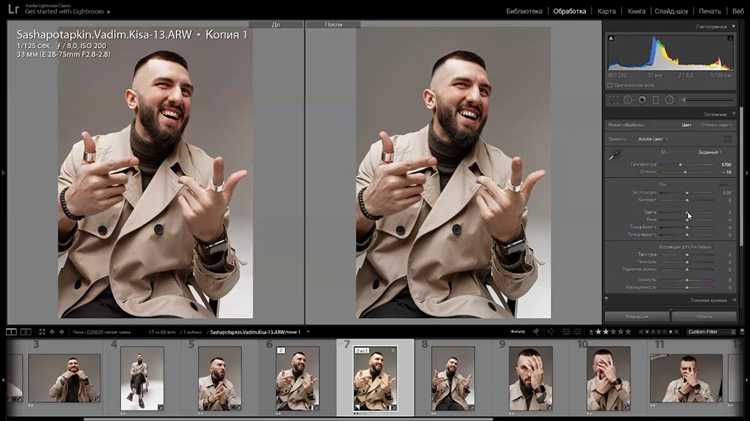Select the Red eye correction tool icon
Screen dimensions: 750x421
(642, 100)
